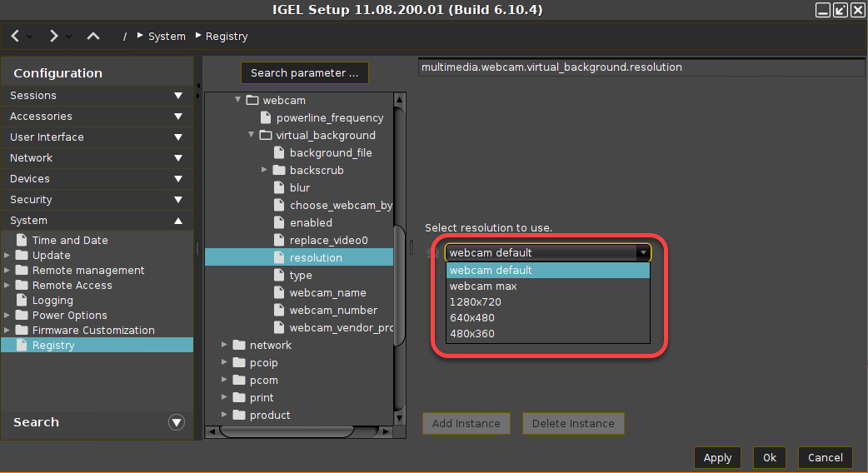Viewport: 868px width, 473px height.
Task: Expand the network registry folder
Action: point(225,345)
